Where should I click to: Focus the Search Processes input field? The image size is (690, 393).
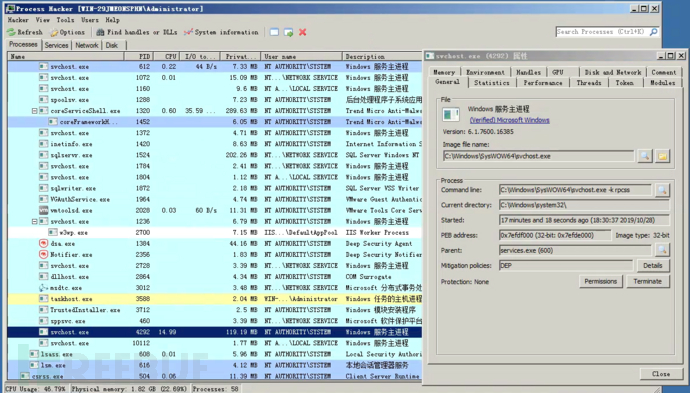602,32
